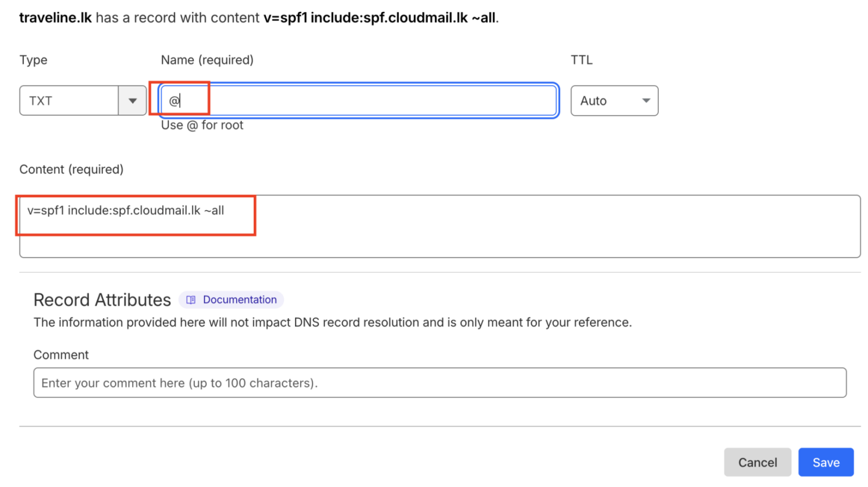Focus the Name input containing @
Screen dimensions: 868x487
pos(358,101)
